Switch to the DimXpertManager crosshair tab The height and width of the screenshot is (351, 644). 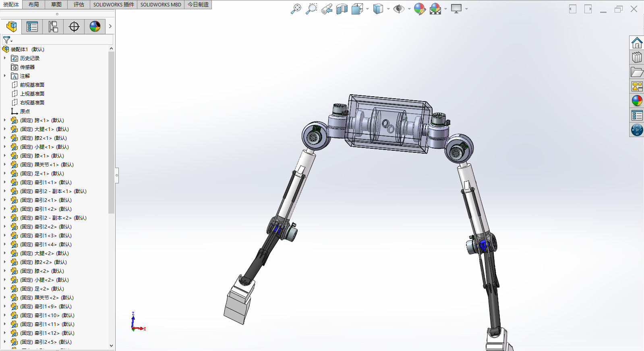click(74, 27)
